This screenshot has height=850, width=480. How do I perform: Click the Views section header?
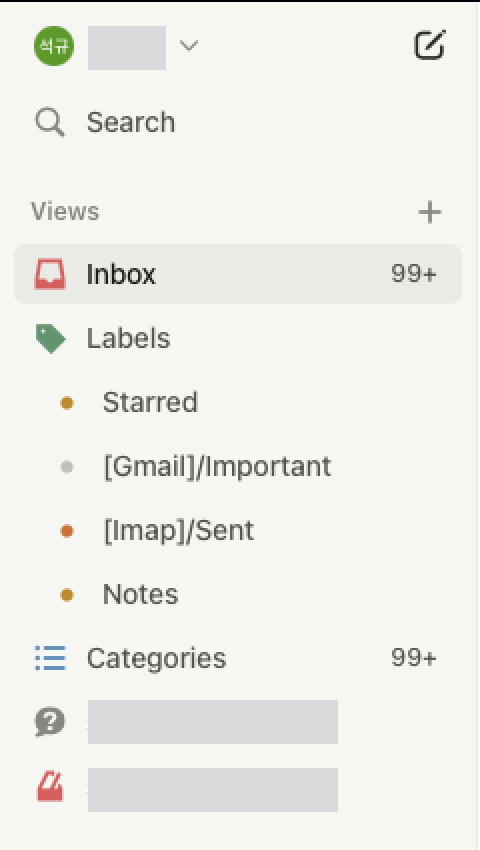point(65,211)
